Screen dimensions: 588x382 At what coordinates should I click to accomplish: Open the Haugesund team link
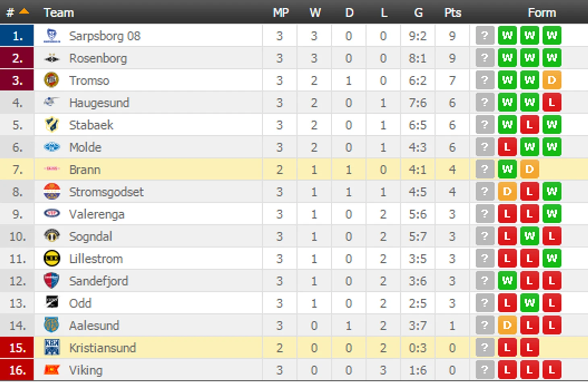click(99, 103)
